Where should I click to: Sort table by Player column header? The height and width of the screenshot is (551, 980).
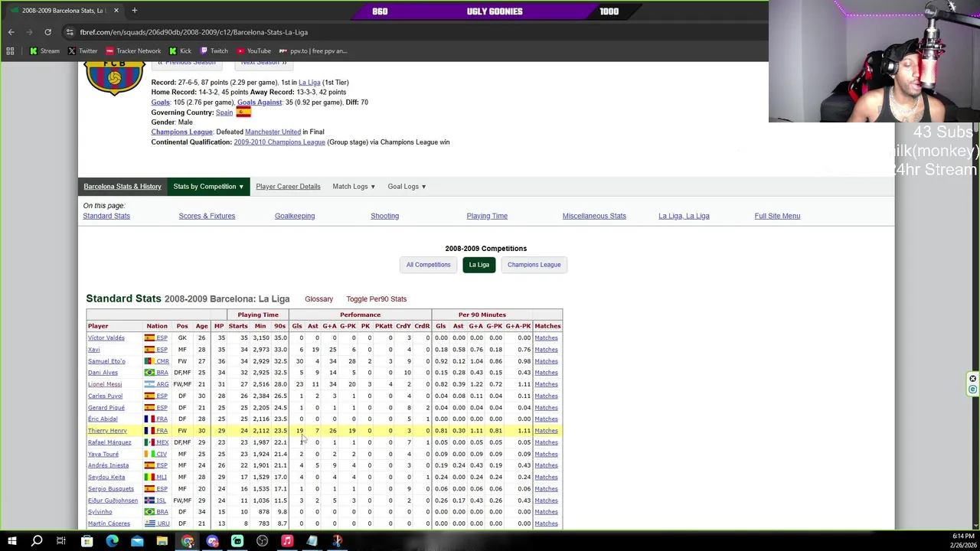(x=98, y=326)
